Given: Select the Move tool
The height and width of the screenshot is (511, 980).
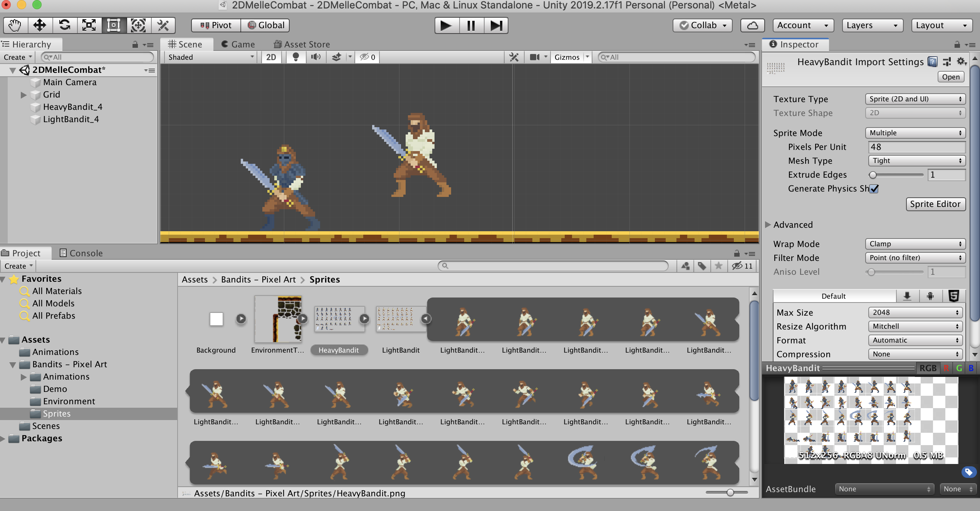Looking at the screenshot, I should click(x=40, y=25).
